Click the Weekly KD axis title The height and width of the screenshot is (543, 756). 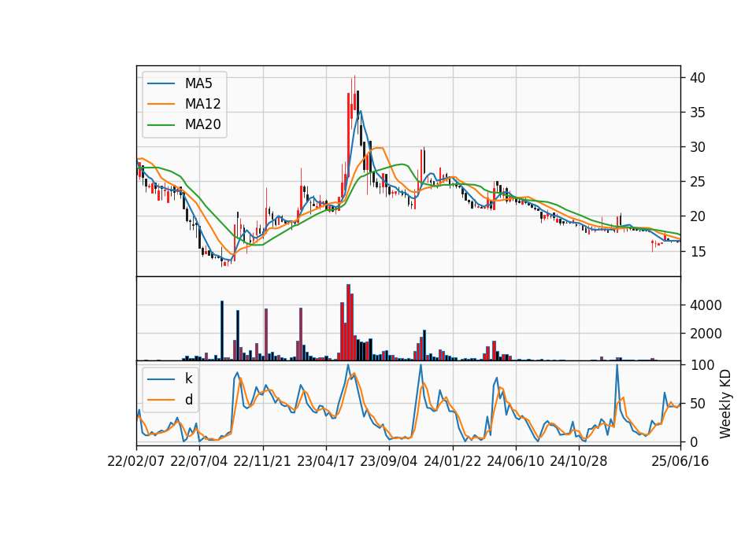724,404
